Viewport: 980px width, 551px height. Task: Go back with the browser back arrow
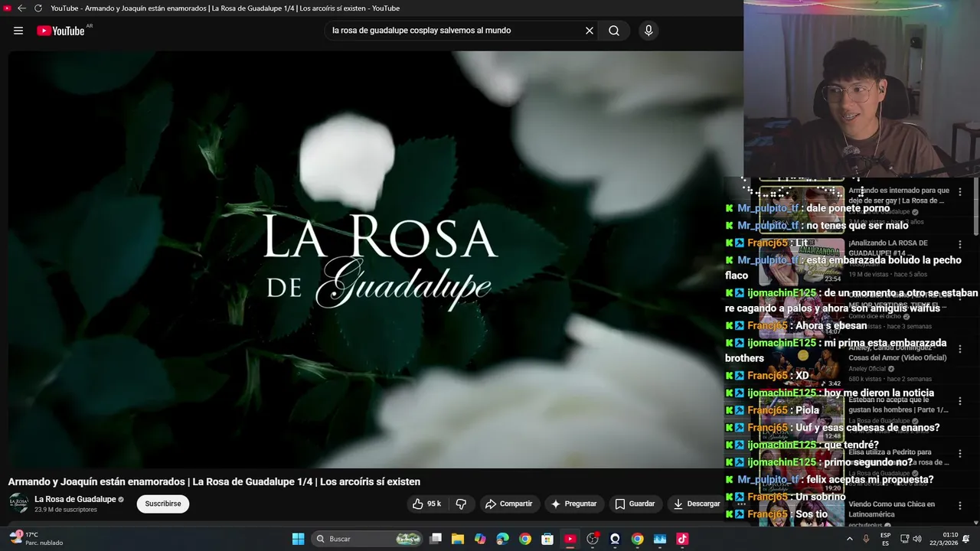coord(21,8)
